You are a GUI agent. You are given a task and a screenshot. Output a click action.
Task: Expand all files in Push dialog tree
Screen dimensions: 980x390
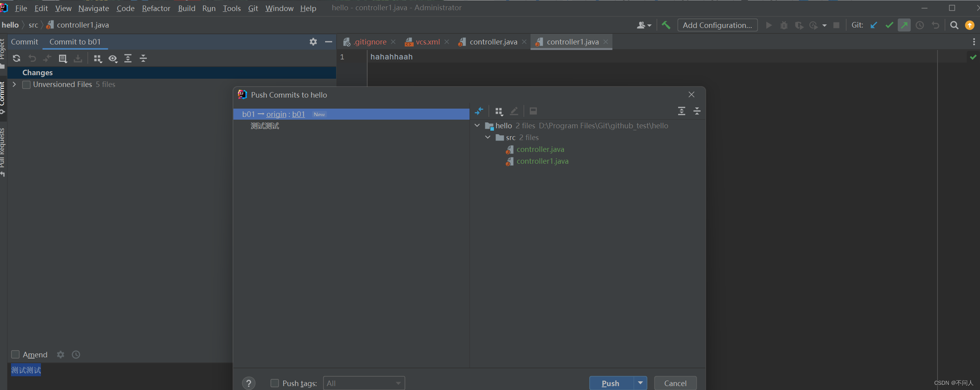[682, 111]
